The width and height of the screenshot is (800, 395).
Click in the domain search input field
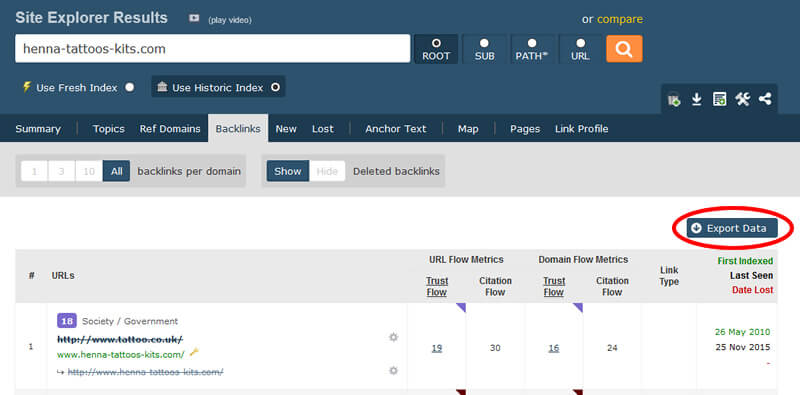(212, 48)
